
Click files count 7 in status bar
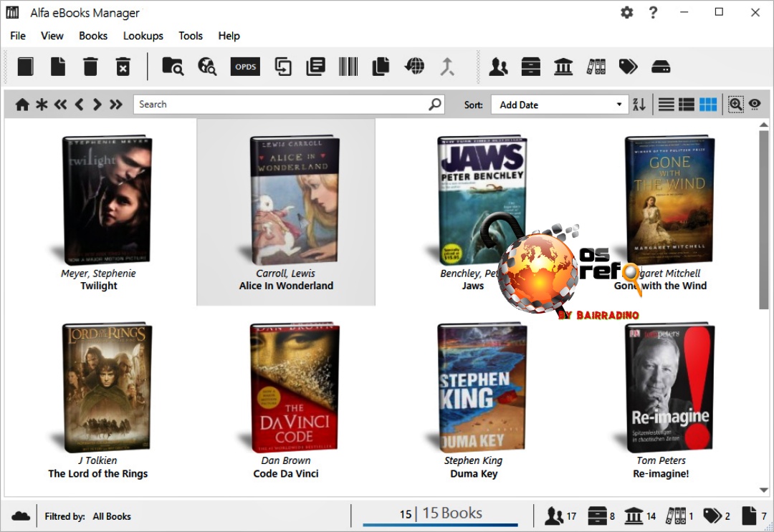754,516
